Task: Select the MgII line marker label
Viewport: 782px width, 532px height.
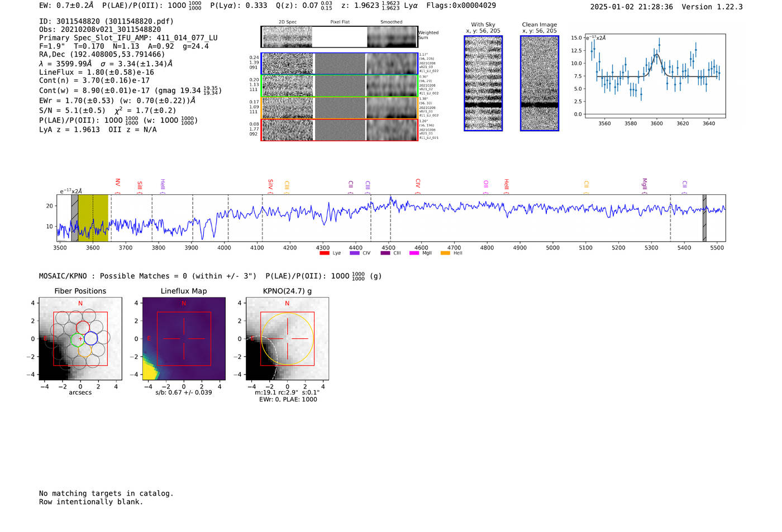Action: click(x=645, y=184)
